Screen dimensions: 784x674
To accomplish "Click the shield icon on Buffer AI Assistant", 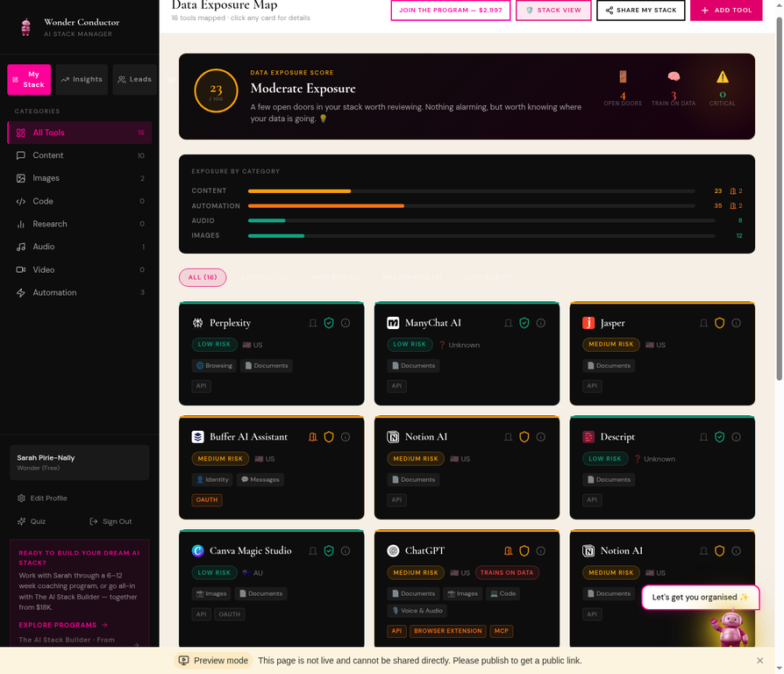I will [329, 437].
